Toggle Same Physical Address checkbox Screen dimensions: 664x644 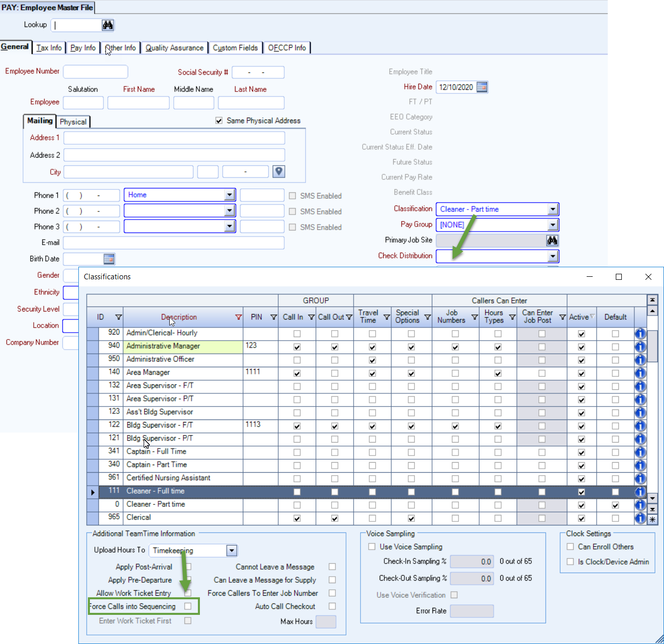[219, 121]
